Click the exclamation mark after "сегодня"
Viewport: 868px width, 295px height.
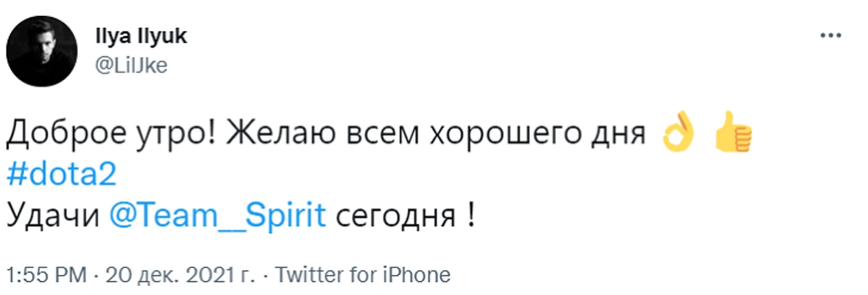point(470,215)
